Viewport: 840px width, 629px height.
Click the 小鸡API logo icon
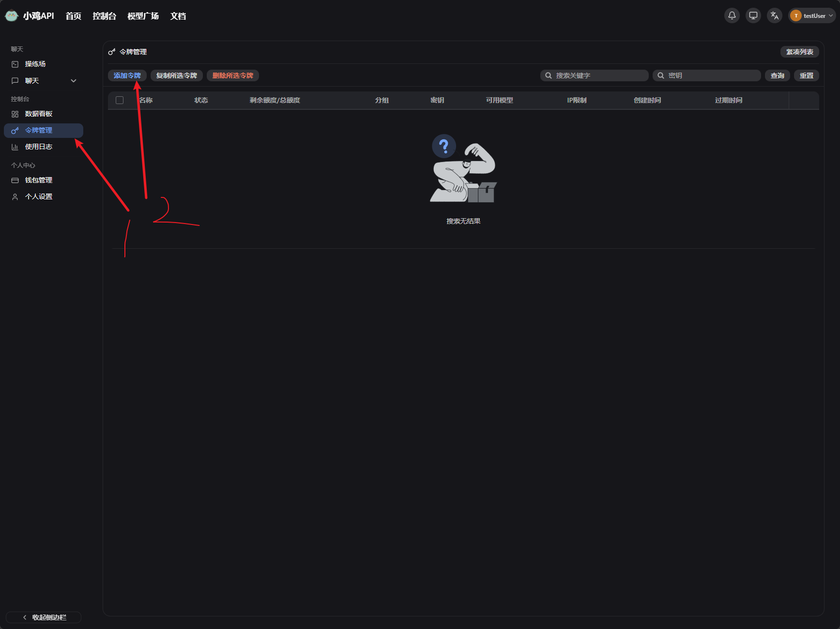point(12,16)
